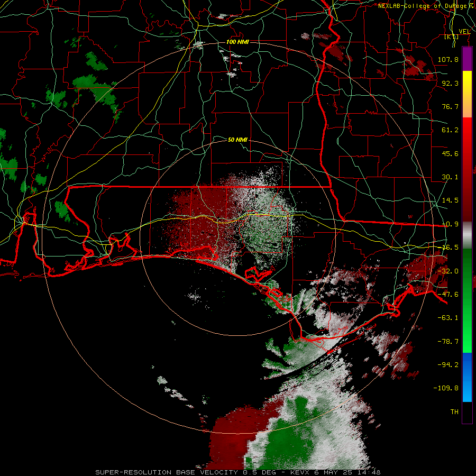Viewport: 476px width, 476px height.
Task: Select the 30.1 legend value
Action: [x=450, y=177]
